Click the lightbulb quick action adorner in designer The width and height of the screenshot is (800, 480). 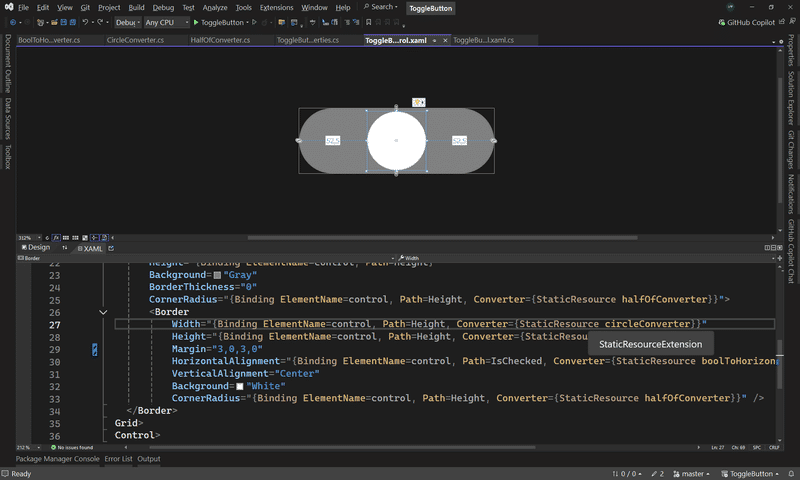coord(418,103)
